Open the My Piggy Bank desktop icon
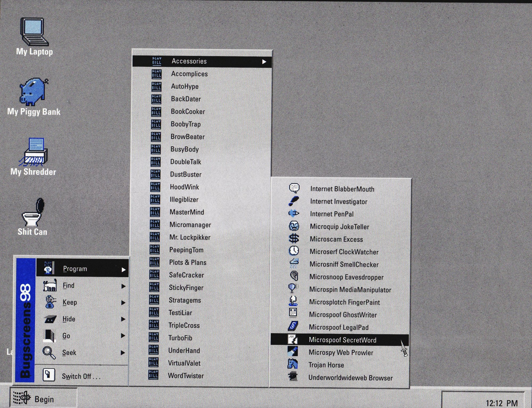Image resolution: width=532 pixels, height=408 pixels. [x=33, y=92]
